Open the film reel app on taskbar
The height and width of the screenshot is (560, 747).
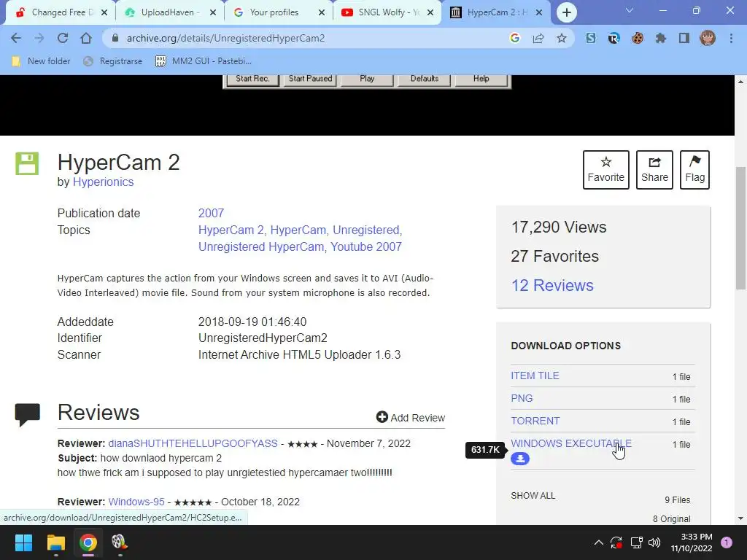120,542
